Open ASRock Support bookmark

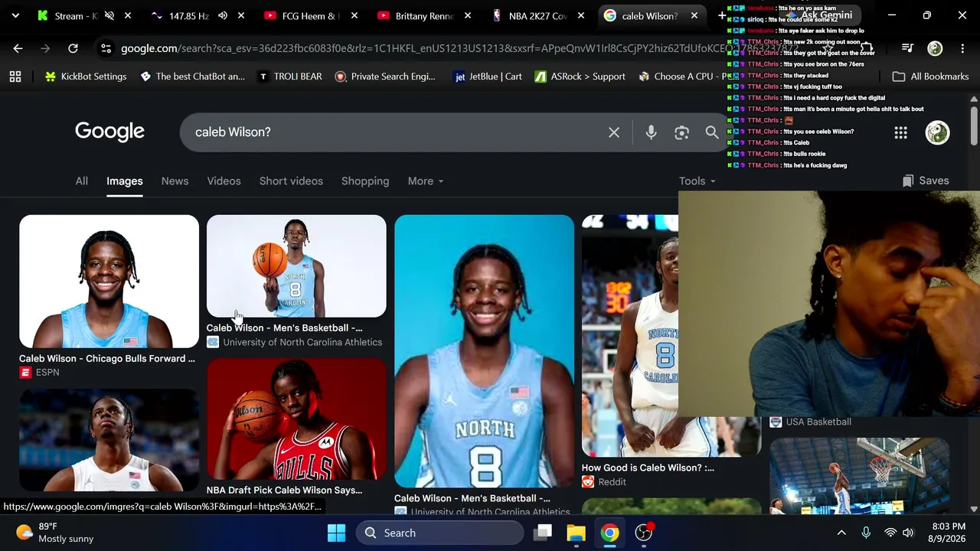[580, 77]
